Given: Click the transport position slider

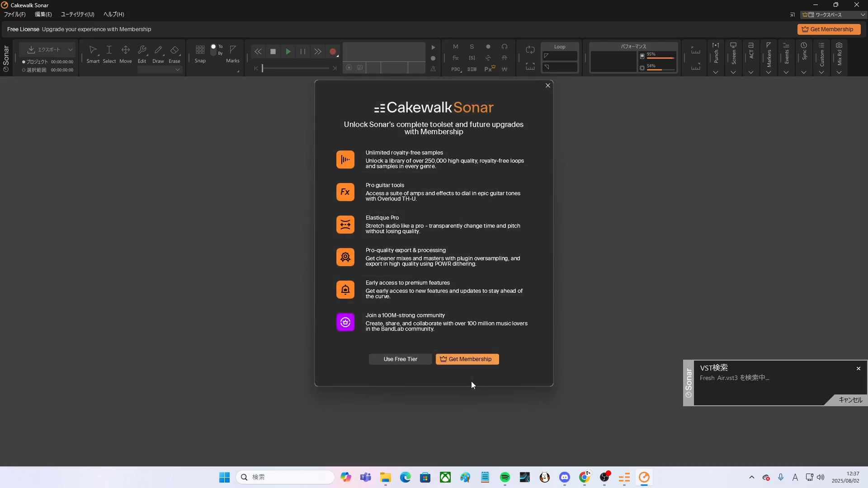Looking at the screenshot, I should [x=296, y=68].
